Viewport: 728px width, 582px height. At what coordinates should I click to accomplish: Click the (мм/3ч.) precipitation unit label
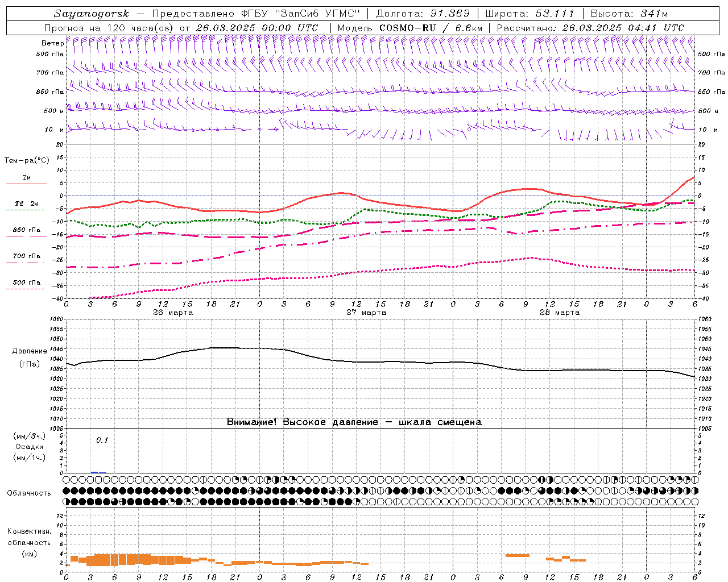[x=29, y=436]
